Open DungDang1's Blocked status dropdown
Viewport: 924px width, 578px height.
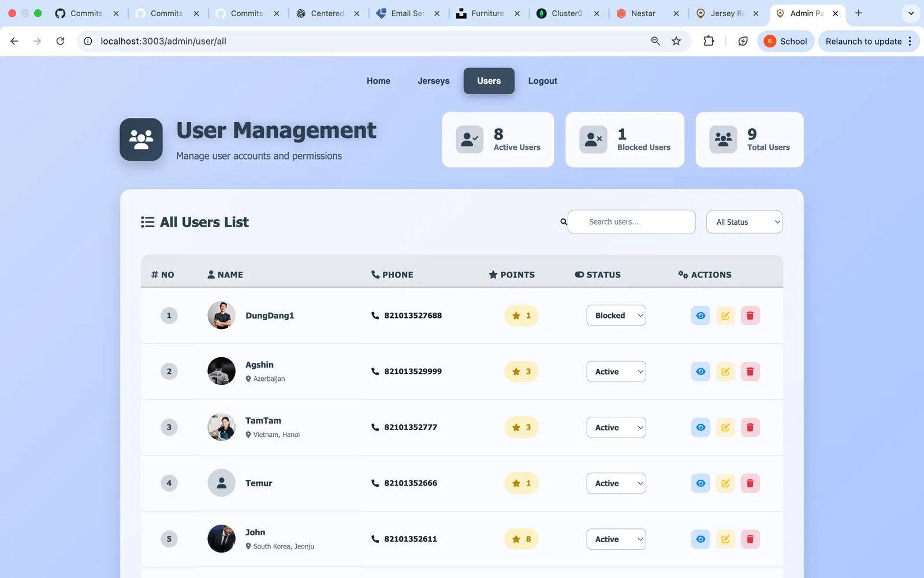coord(616,316)
